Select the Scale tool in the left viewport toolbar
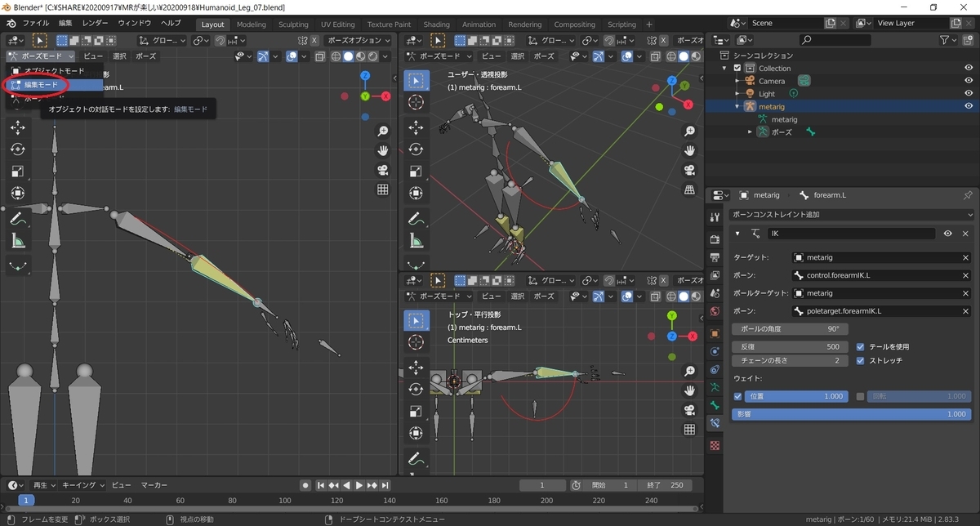The image size is (980, 526). point(18,172)
